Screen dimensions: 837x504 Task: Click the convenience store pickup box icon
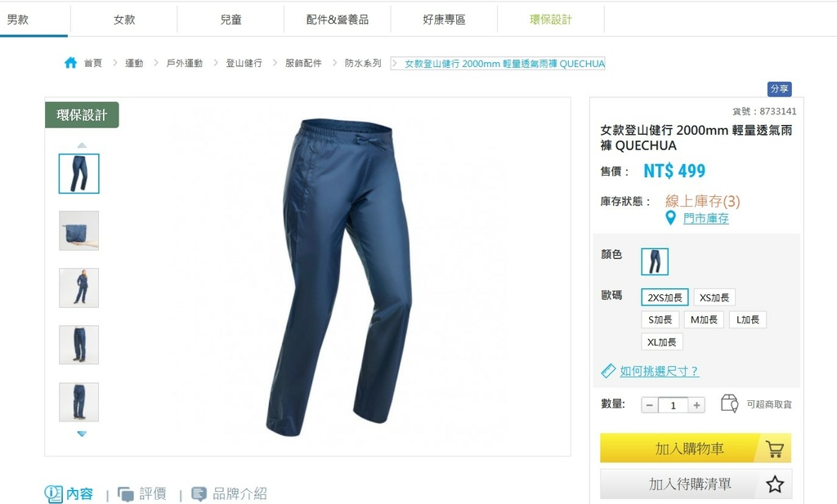(729, 404)
